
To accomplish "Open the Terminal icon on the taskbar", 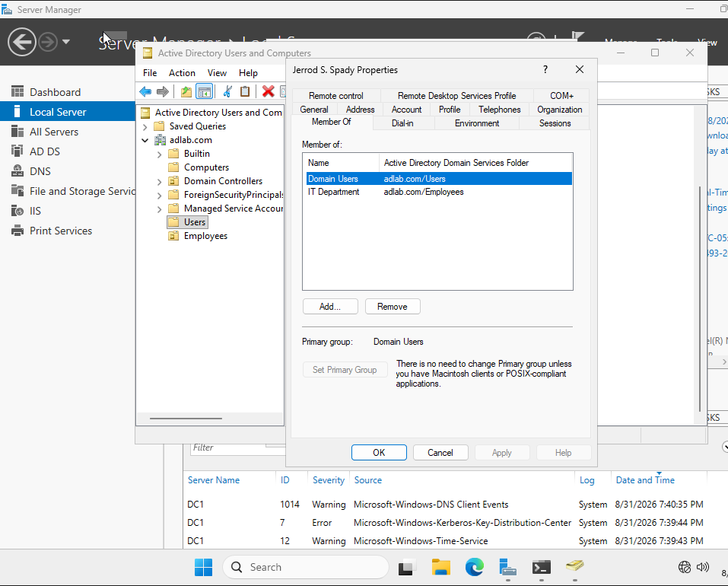I will [542, 567].
